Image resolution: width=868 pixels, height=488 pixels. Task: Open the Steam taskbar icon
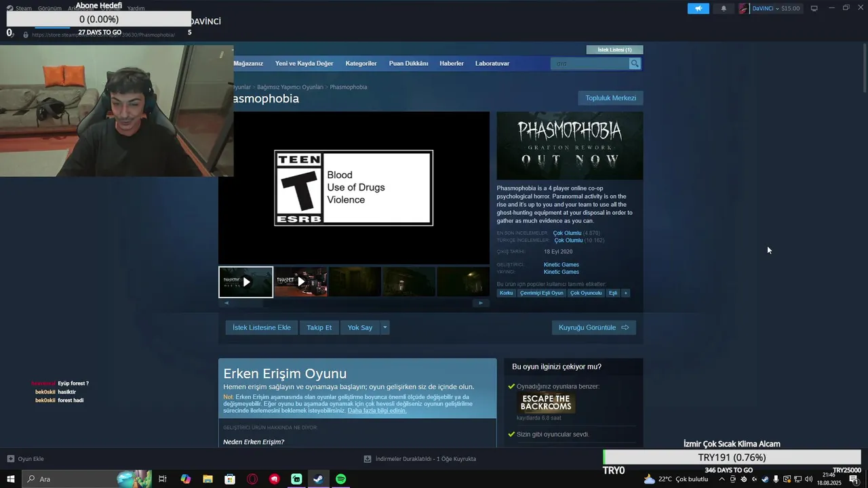pyautogui.click(x=318, y=479)
